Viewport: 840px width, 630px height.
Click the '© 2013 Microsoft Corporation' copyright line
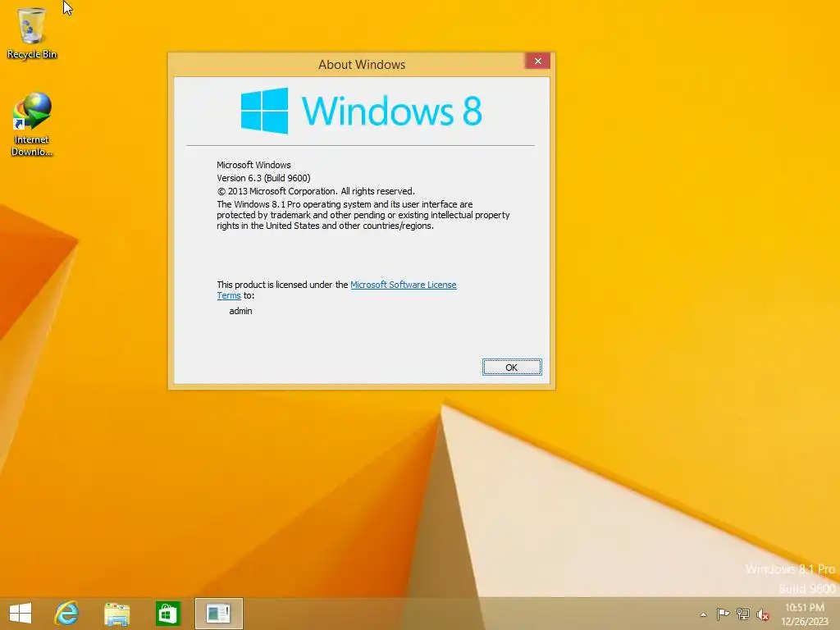316,191
